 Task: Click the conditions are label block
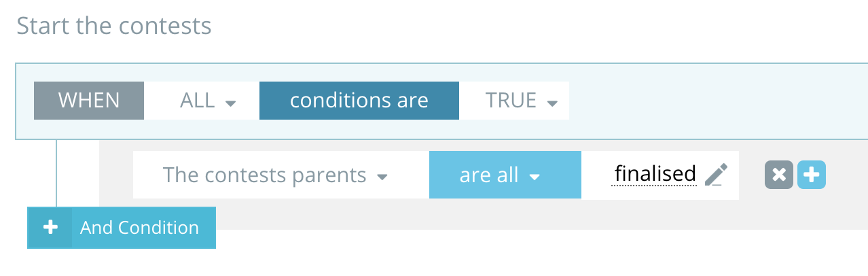(359, 101)
